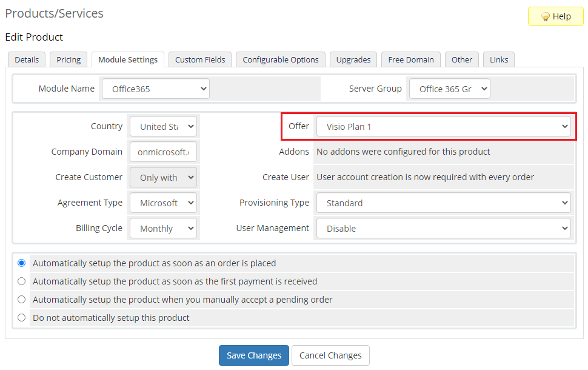
Task: Click the Server Group label
Action: pyautogui.click(x=375, y=89)
